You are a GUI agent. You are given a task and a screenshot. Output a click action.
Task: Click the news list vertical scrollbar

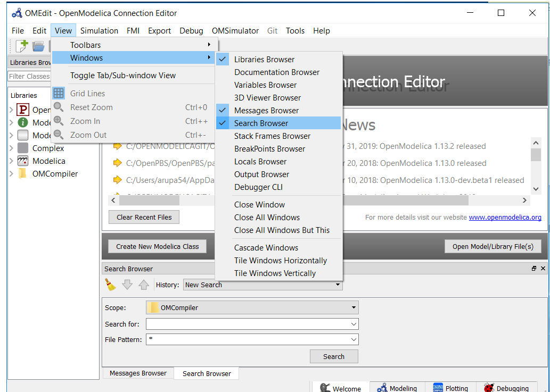[x=536, y=165]
